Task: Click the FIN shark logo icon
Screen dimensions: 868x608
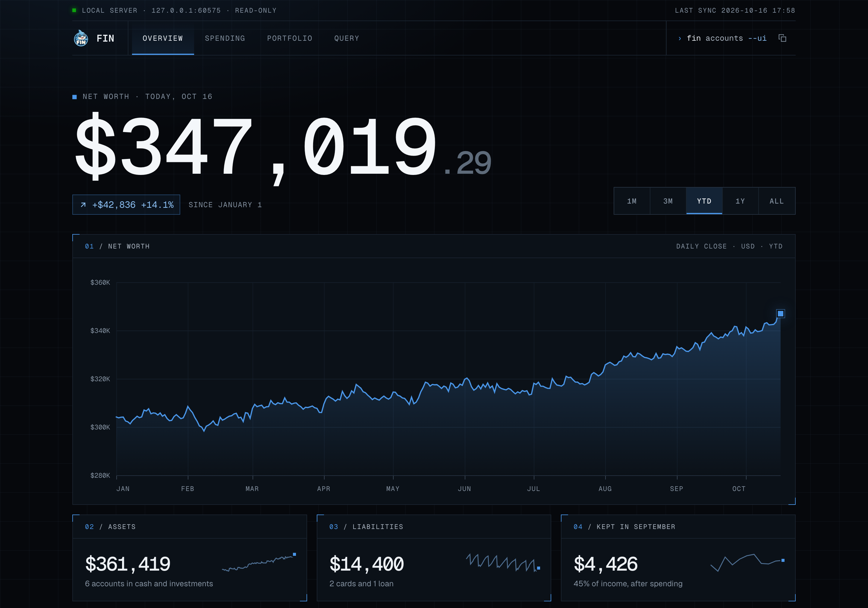Action: (x=81, y=38)
